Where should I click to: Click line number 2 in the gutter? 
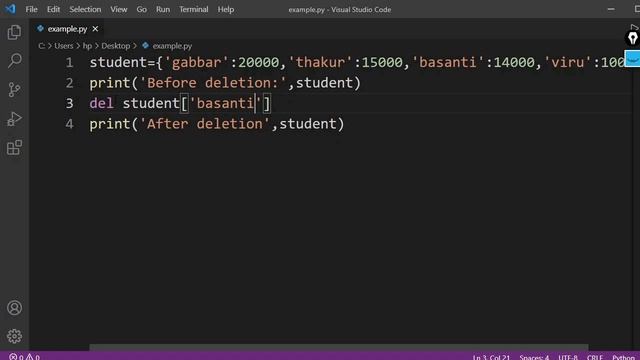[69, 83]
